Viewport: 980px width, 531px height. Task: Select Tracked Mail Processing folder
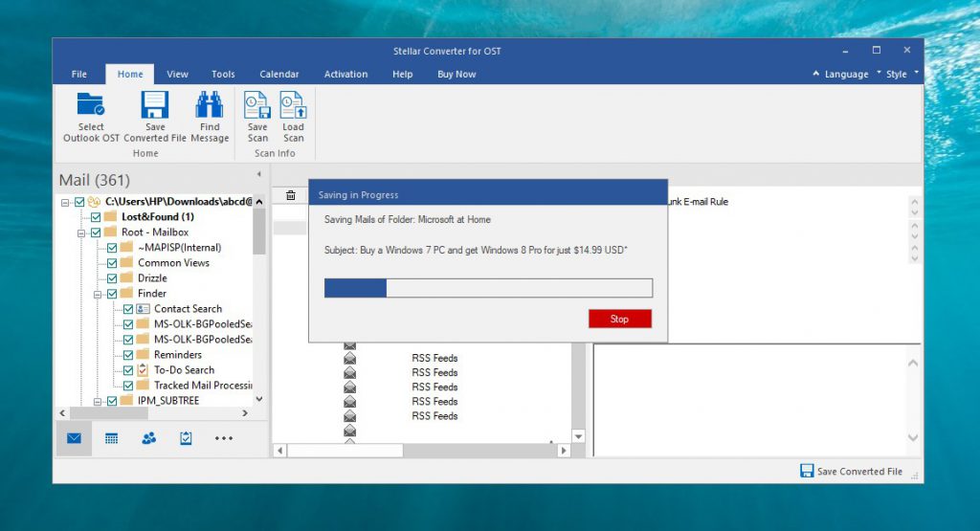[x=203, y=386]
